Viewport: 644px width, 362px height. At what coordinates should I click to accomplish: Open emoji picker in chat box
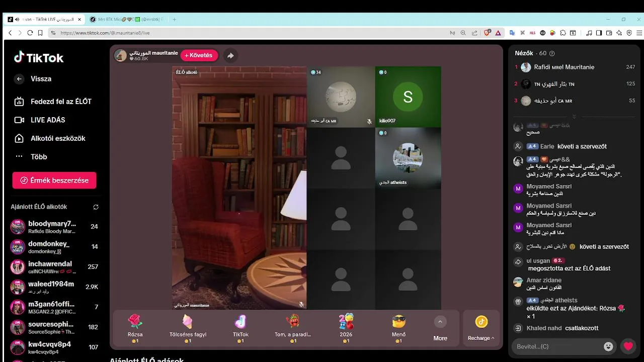[x=609, y=346]
